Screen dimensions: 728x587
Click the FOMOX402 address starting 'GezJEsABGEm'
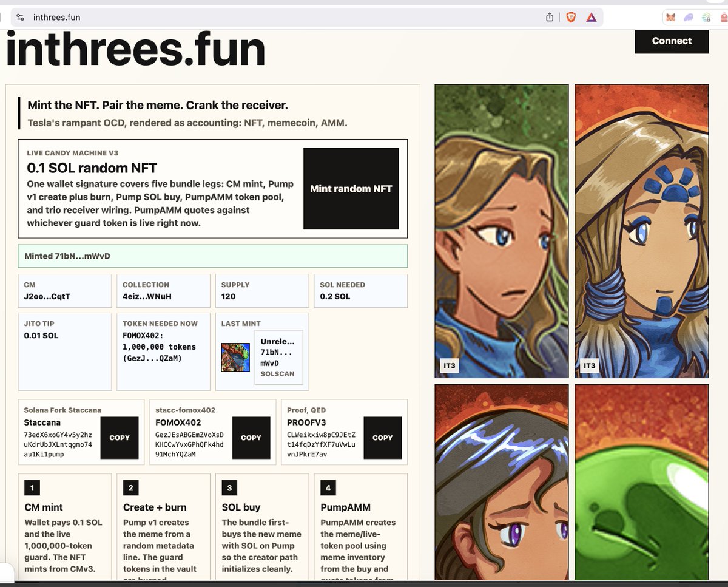pos(190,444)
